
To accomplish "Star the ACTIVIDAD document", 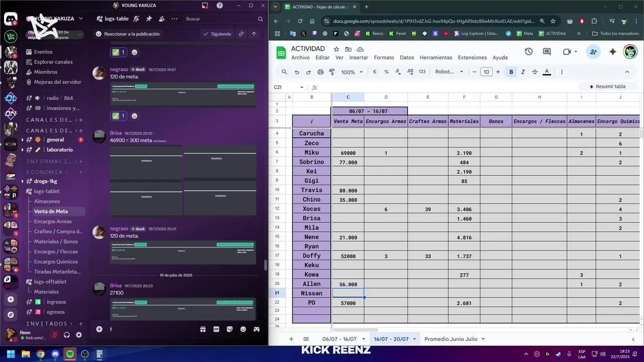I will coord(337,49).
